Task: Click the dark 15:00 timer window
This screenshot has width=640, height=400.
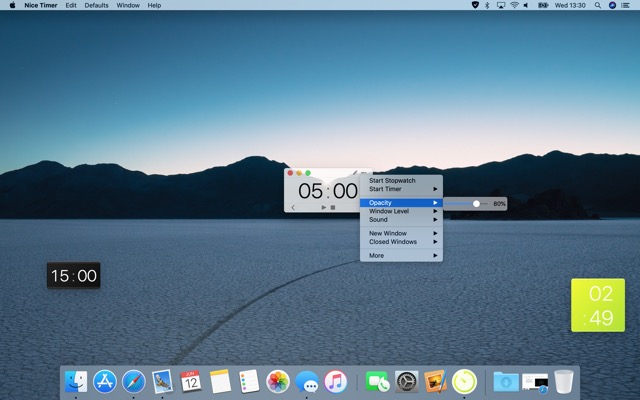Action: tap(73, 276)
